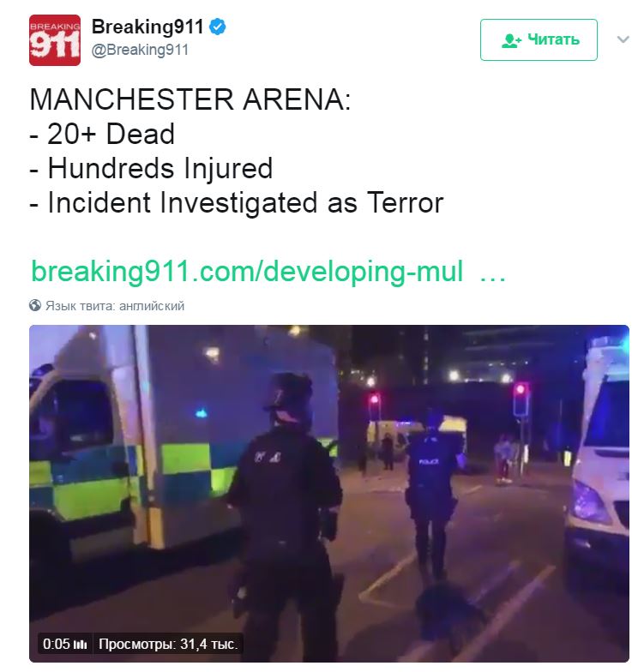Open the Breaking911 display name profile
This screenshot has width=644, height=672.
click(147, 27)
